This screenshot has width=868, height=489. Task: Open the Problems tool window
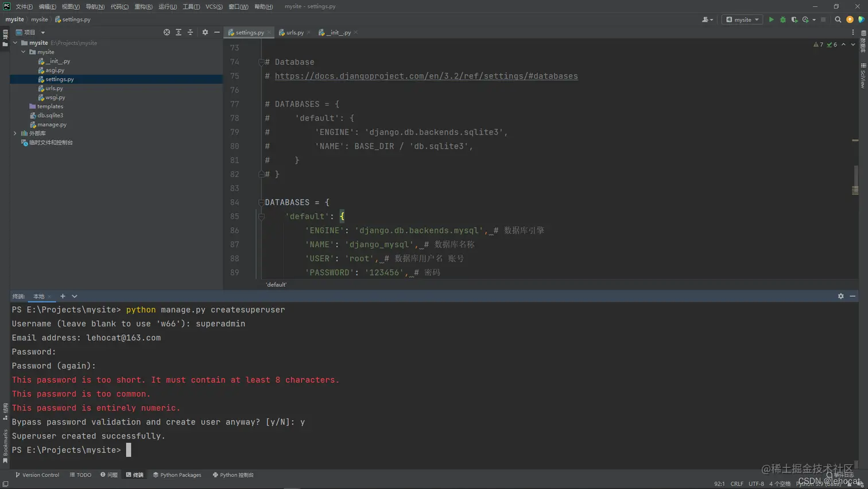coord(109,475)
